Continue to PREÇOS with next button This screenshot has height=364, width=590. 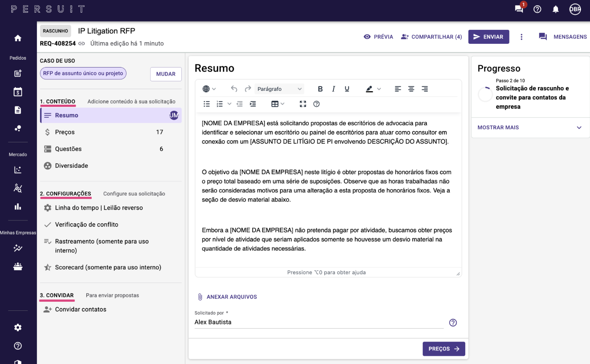pyautogui.click(x=444, y=349)
